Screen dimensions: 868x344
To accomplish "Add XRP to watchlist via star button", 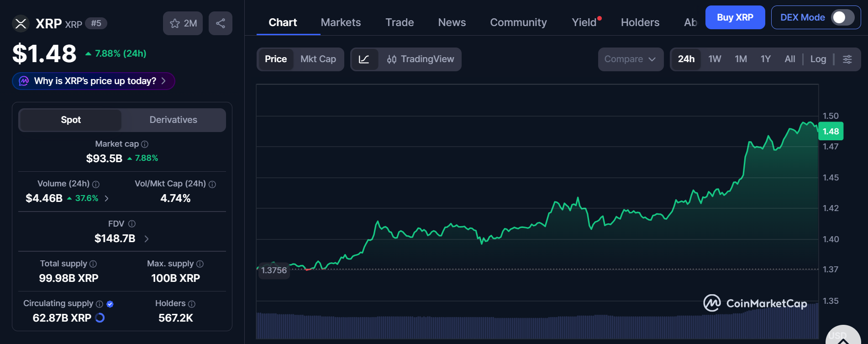I will [x=183, y=23].
